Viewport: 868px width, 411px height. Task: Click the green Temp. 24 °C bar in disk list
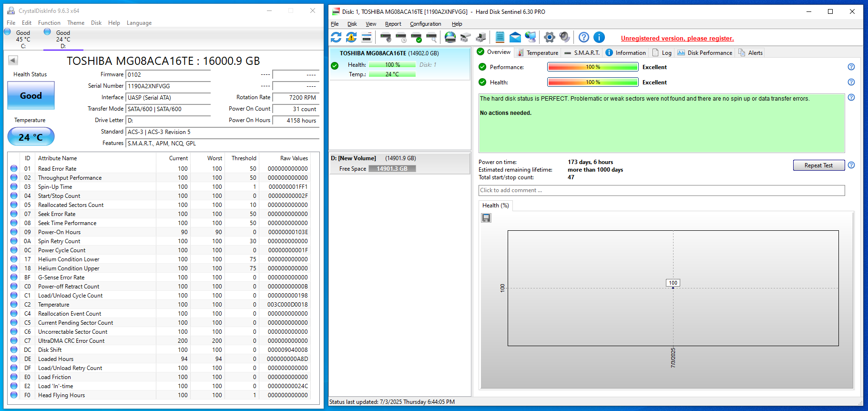(x=392, y=74)
